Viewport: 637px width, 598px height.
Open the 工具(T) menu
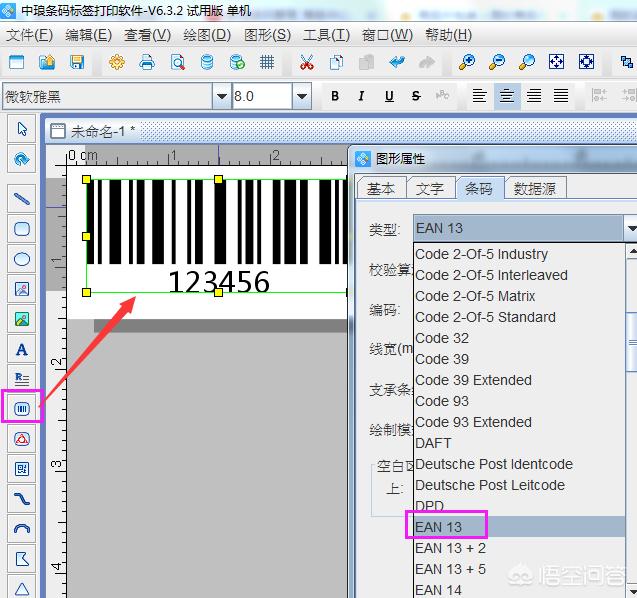pos(326,35)
